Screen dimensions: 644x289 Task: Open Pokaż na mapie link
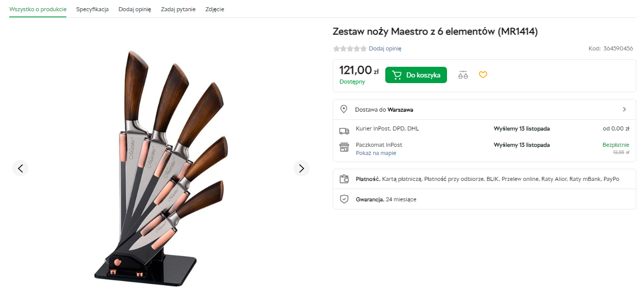pyautogui.click(x=376, y=153)
